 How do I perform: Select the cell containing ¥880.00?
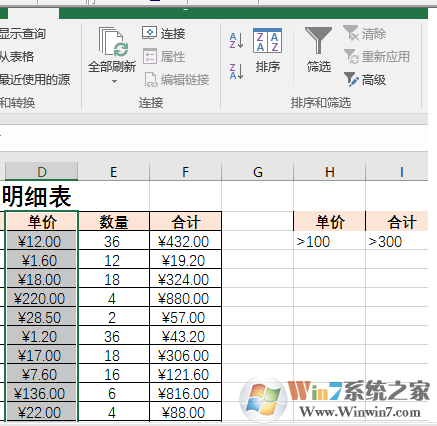[186, 298]
